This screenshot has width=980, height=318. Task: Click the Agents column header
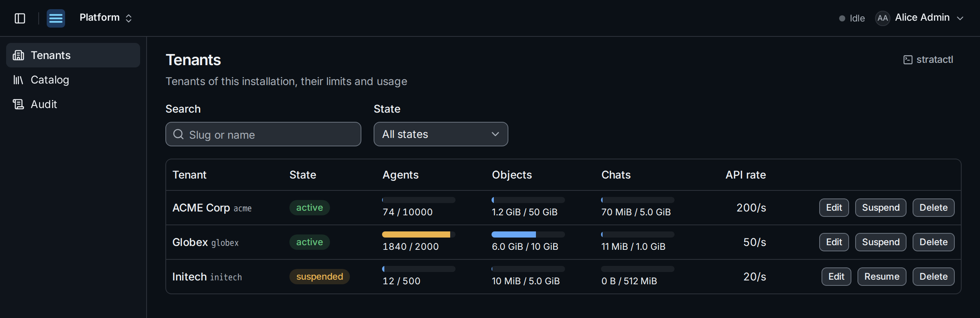(400, 175)
